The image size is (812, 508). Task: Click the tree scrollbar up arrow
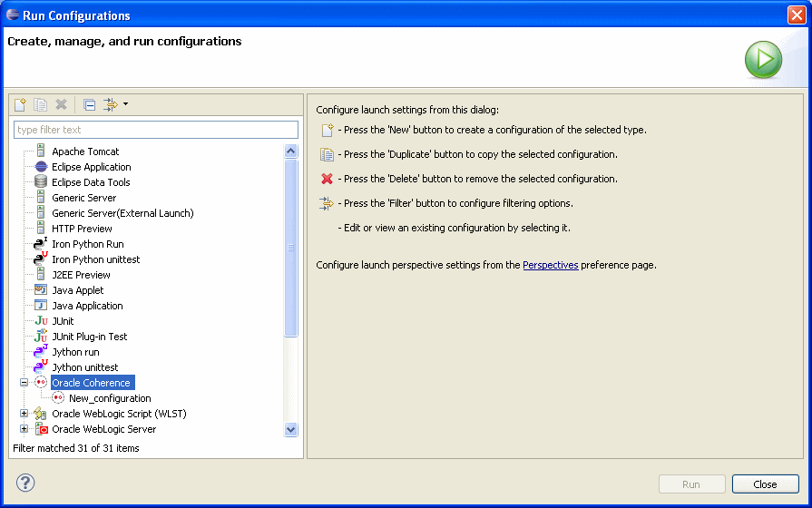pyautogui.click(x=291, y=151)
